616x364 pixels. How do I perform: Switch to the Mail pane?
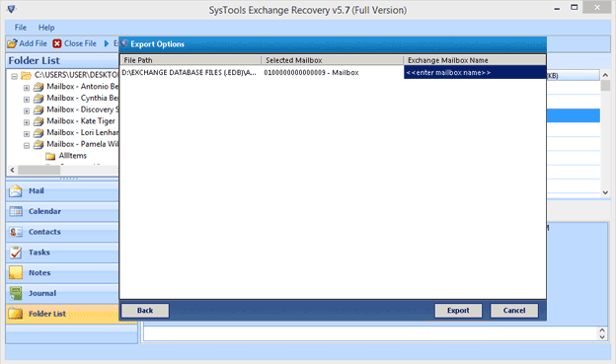[62, 190]
